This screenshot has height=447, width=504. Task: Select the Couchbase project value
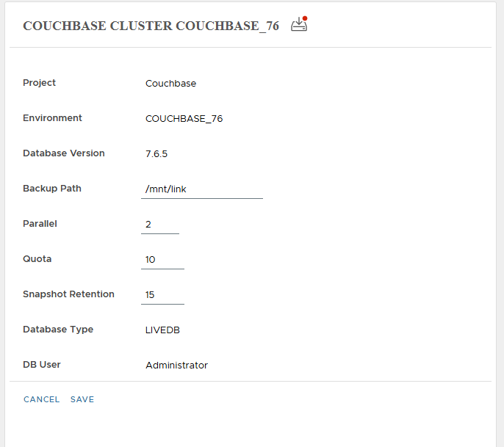coord(170,84)
